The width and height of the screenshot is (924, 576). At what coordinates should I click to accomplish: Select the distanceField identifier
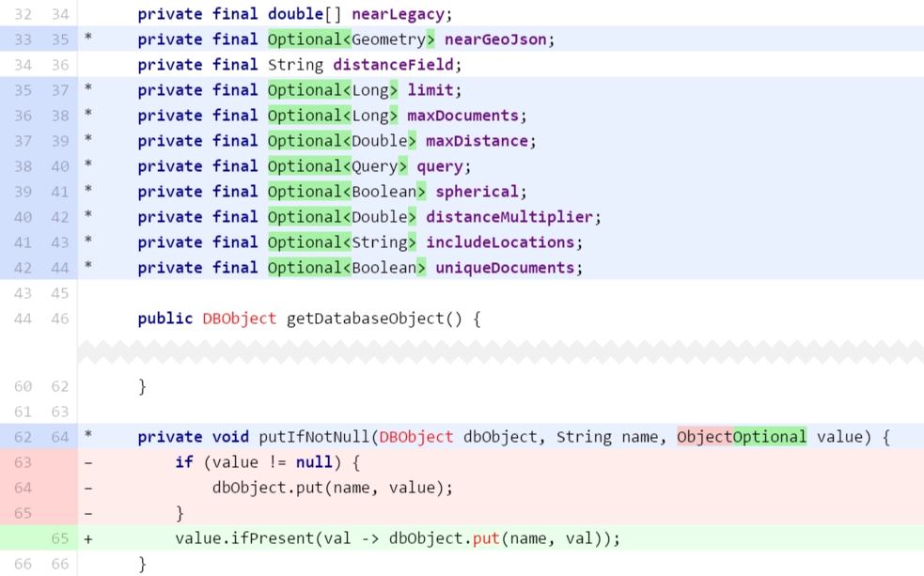[393, 65]
